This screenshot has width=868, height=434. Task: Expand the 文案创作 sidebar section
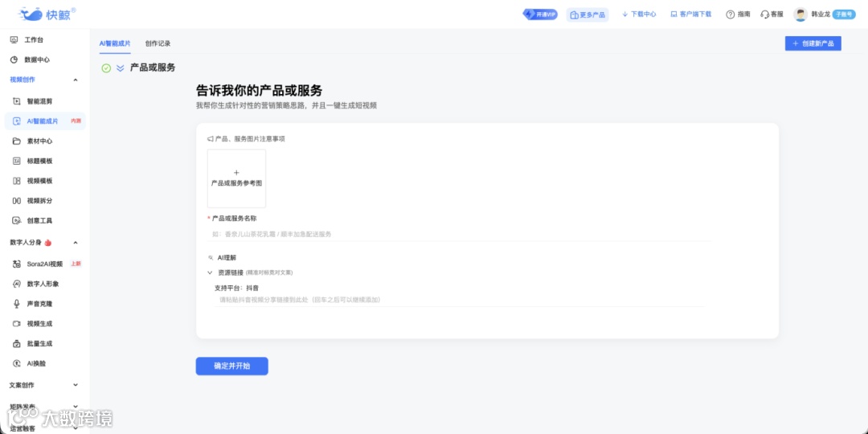pos(76,385)
